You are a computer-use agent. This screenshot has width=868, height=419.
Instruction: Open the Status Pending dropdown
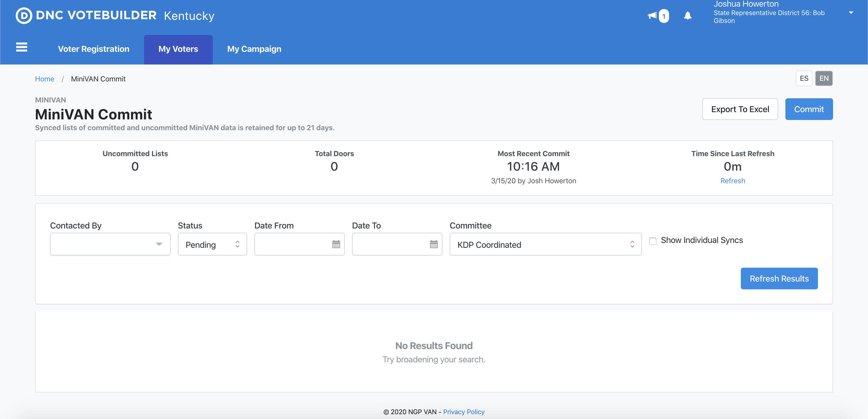coord(212,244)
